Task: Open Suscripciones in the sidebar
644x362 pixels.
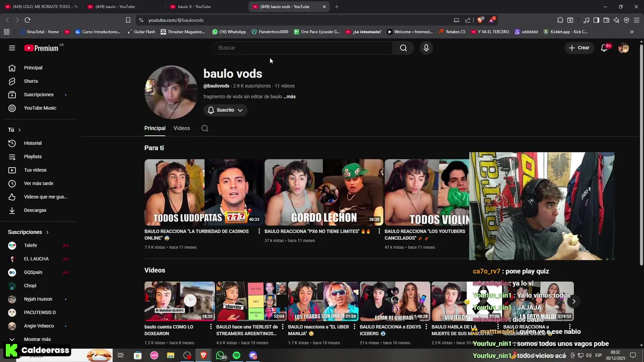Action: pyautogui.click(x=39, y=95)
